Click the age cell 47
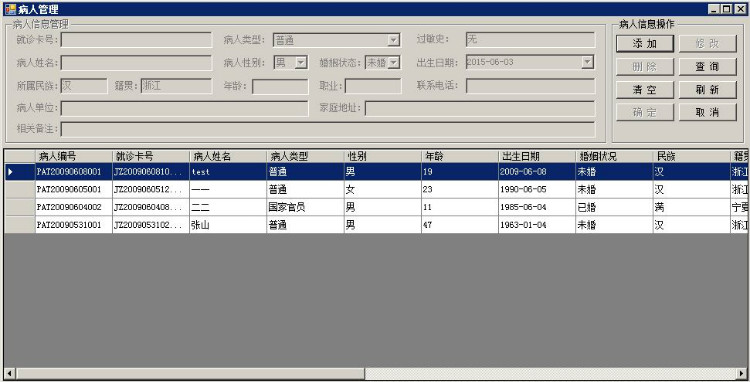Viewport: 750px width, 382px height. tap(460, 225)
